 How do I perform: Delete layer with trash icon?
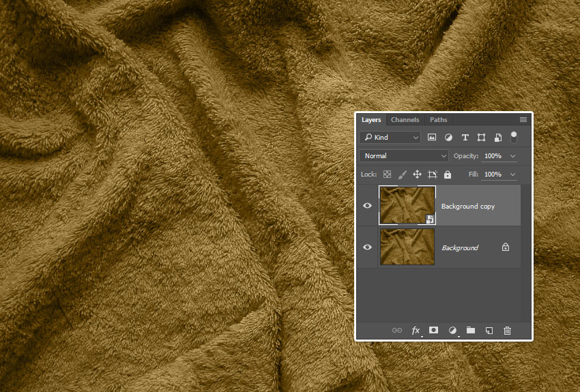tap(507, 331)
